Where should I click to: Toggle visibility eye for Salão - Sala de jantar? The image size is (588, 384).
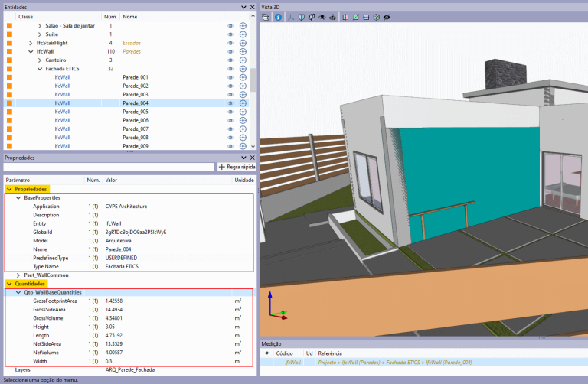pyautogui.click(x=230, y=25)
